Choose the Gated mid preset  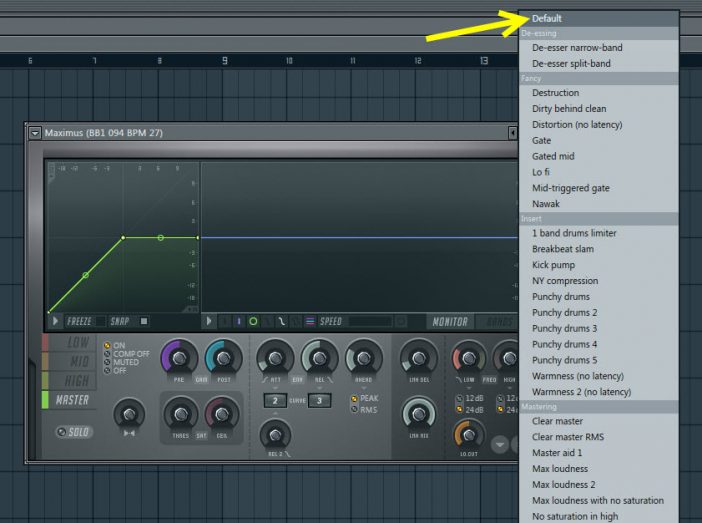599,156
